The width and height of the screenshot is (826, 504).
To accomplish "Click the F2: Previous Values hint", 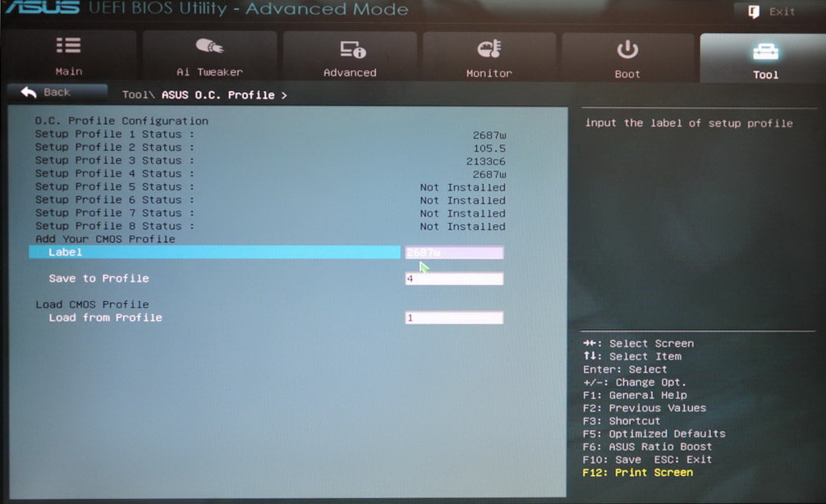I will 645,408.
